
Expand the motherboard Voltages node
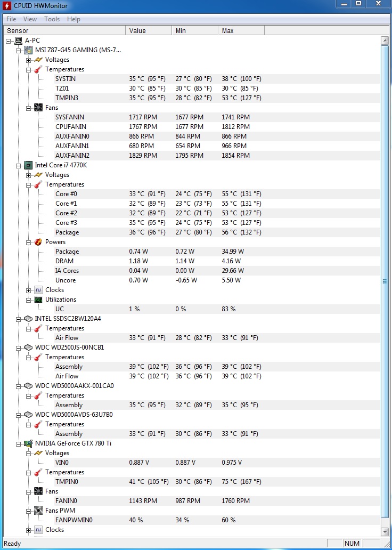(x=28, y=60)
